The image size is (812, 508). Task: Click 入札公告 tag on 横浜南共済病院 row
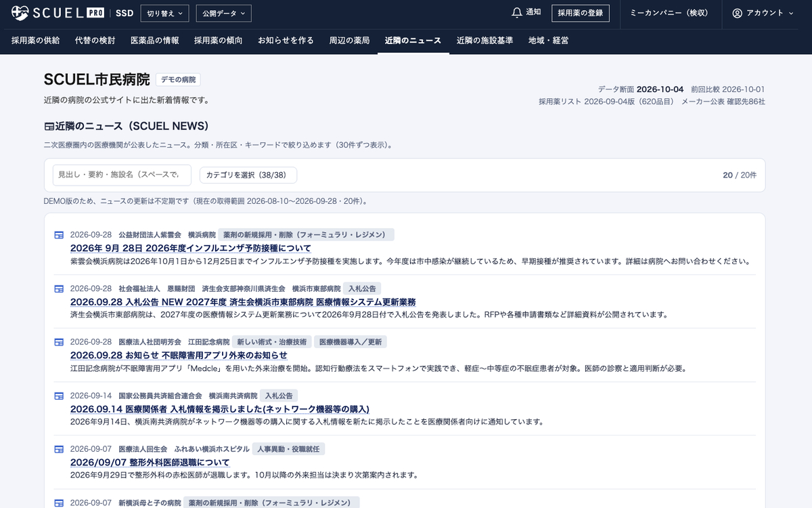coord(278,395)
